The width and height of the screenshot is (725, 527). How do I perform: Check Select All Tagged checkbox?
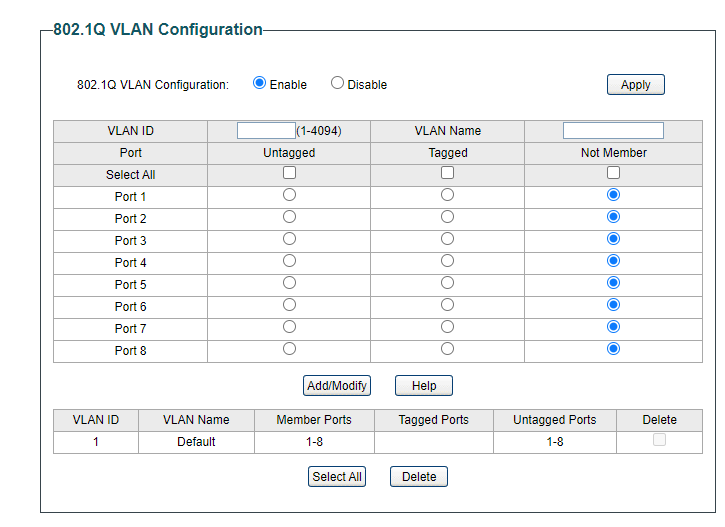click(447, 173)
